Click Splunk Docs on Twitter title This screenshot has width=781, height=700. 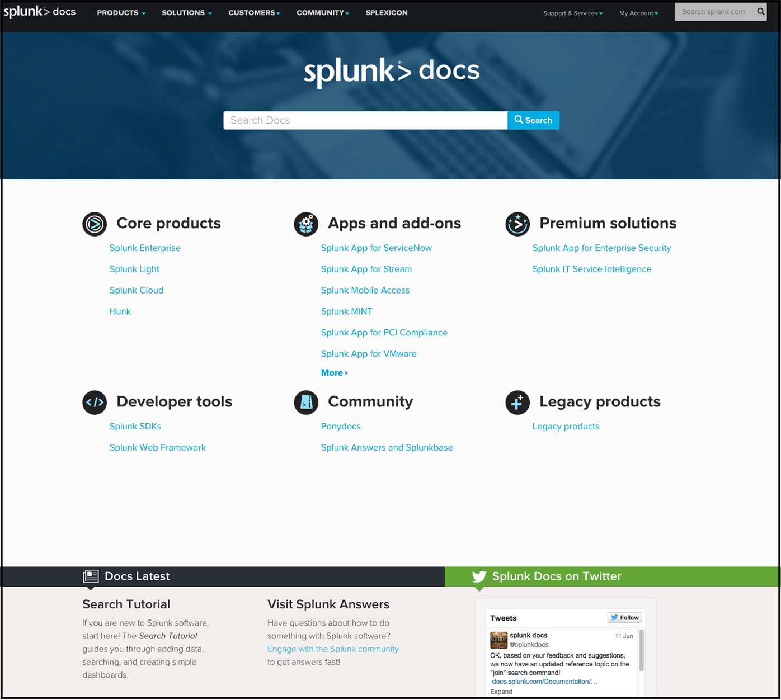[557, 576]
